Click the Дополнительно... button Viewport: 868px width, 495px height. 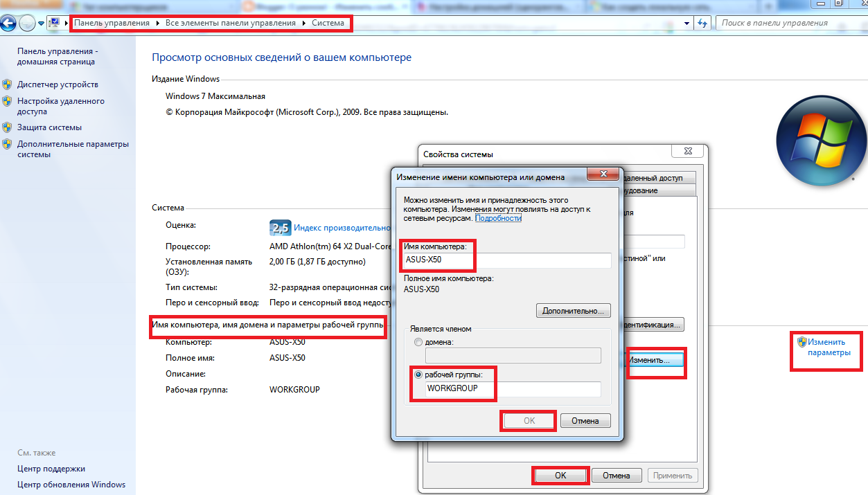(x=574, y=310)
